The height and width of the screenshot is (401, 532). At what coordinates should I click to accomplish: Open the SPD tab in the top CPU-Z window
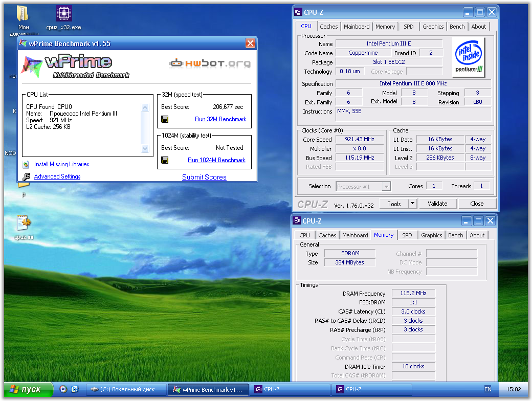click(409, 27)
